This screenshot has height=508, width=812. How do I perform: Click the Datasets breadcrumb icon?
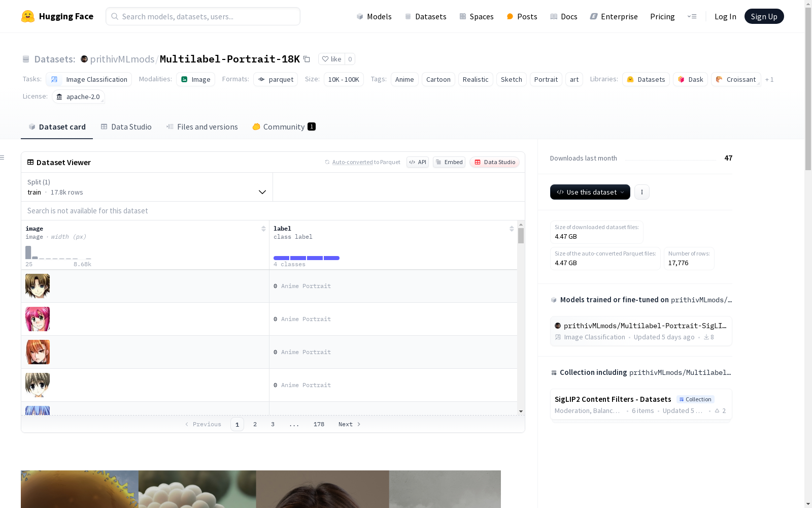pyautogui.click(x=26, y=59)
